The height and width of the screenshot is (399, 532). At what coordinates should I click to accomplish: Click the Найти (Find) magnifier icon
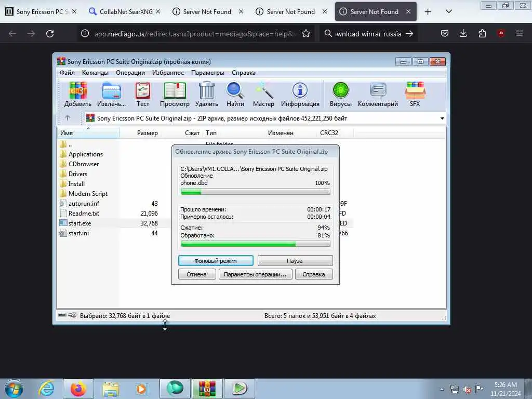pos(235,95)
